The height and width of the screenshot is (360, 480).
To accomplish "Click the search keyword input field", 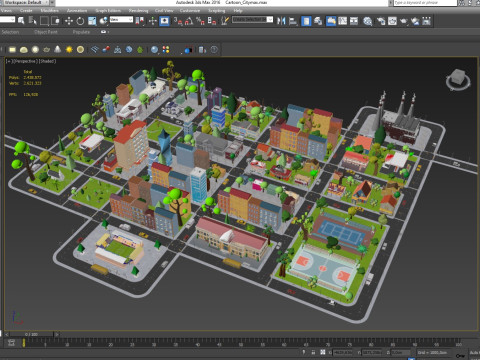I will coord(425,3).
